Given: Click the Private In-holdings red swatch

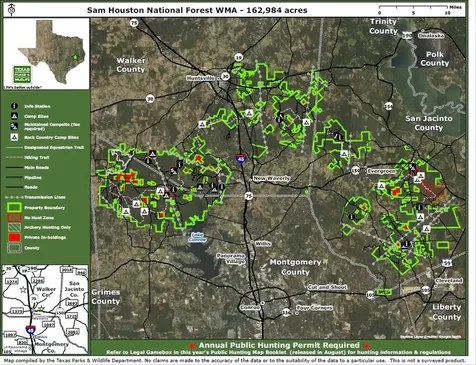Looking at the screenshot, I should click(x=14, y=237).
